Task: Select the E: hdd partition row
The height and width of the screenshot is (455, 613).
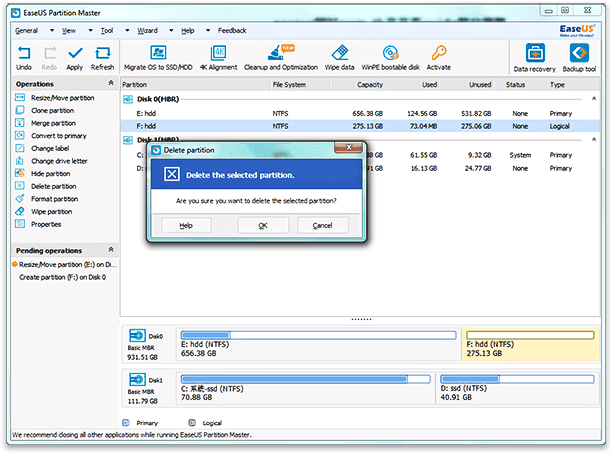Action: [x=360, y=114]
